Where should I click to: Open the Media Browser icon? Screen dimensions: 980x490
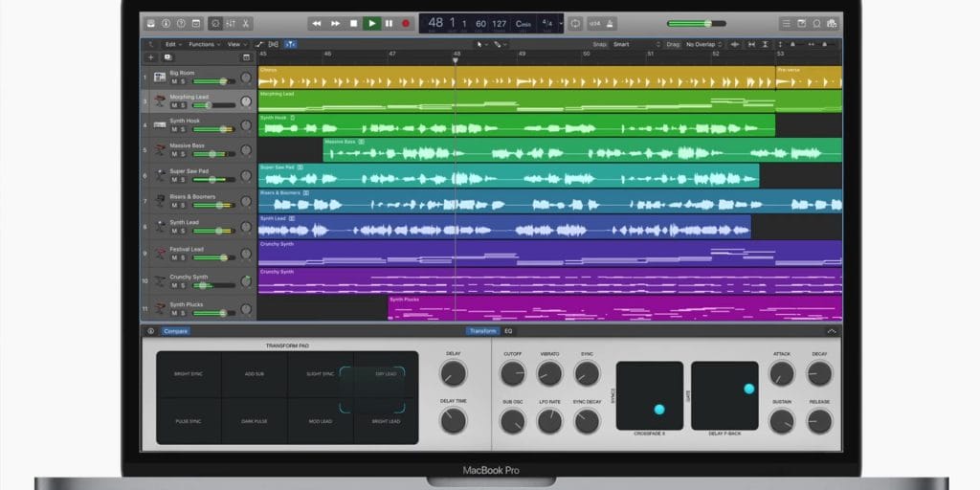[832, 24]
